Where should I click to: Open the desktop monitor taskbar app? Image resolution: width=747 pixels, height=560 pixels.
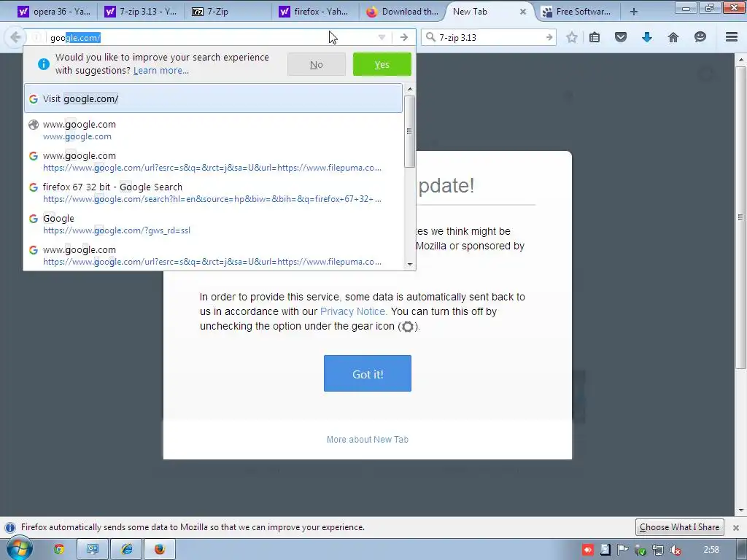pos(93,550)
